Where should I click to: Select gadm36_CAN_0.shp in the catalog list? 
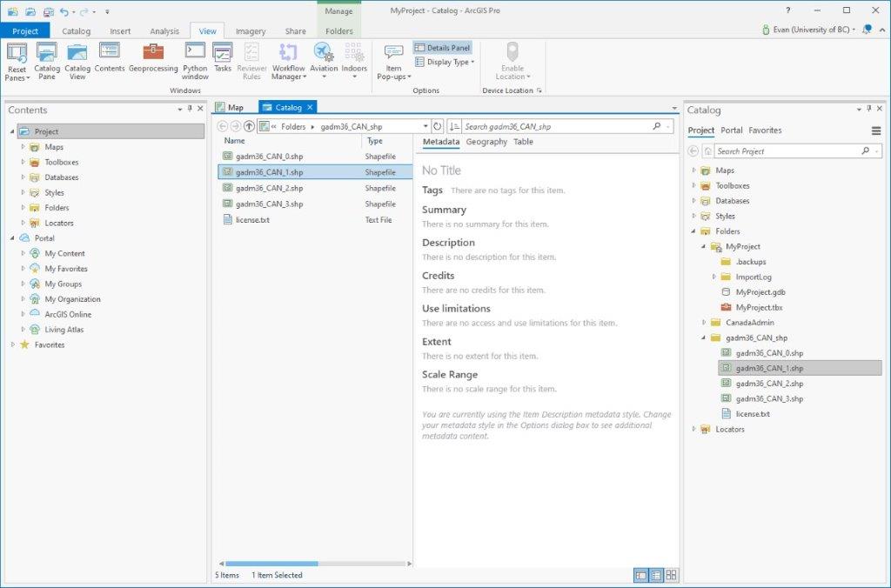click(x=315, y=157)
